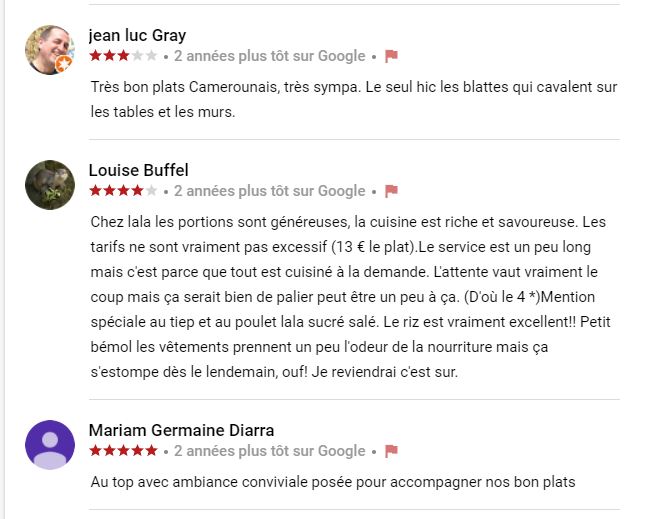
Task: Click the orange Local Guide badge on jean luc Gray's avatar
Action: [x=63, y=65]
